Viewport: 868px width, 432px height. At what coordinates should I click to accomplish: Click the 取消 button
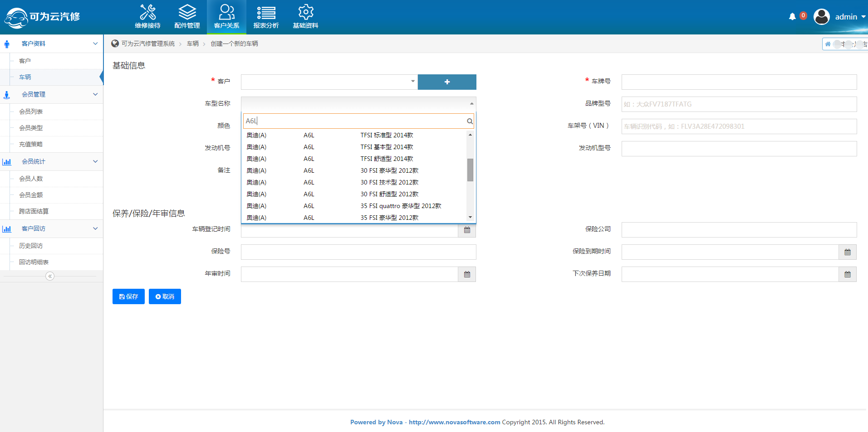[165, 296]
